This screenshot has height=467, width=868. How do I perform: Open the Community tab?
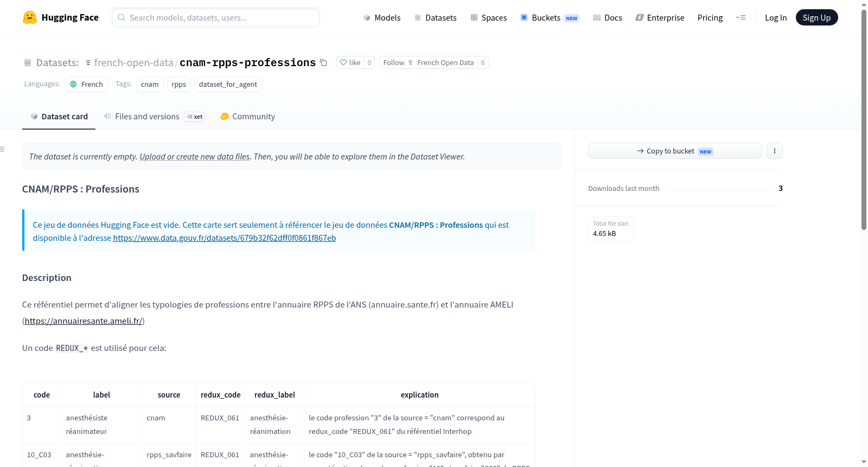pos(247,116)
